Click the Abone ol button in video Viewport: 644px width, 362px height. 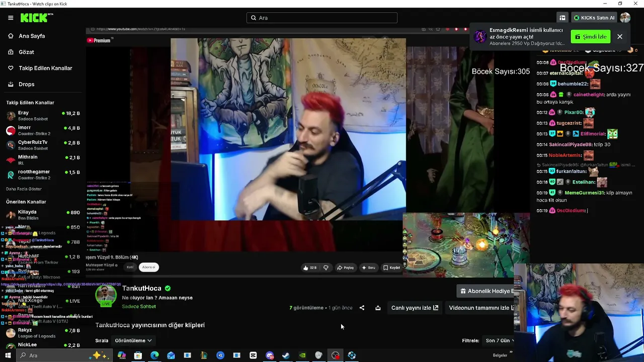coord(149,267)
